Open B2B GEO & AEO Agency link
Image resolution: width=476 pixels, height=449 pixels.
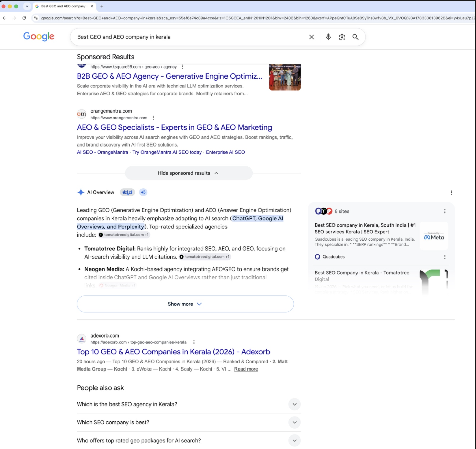[x=169, y=76]
